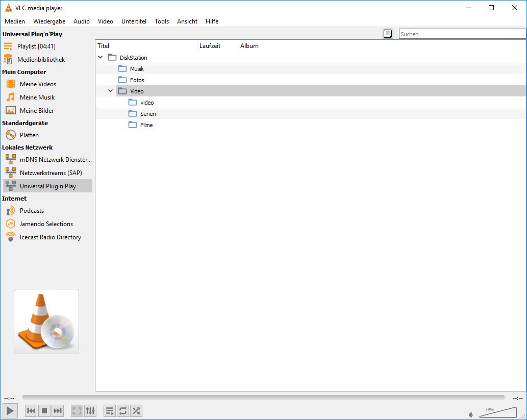
Task: Click the Meine Videos film icon
Action: tap(11, 84)
